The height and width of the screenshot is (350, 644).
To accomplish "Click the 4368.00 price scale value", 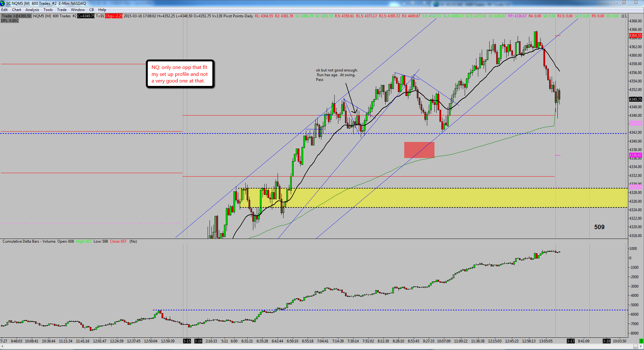I will point(635,21).
